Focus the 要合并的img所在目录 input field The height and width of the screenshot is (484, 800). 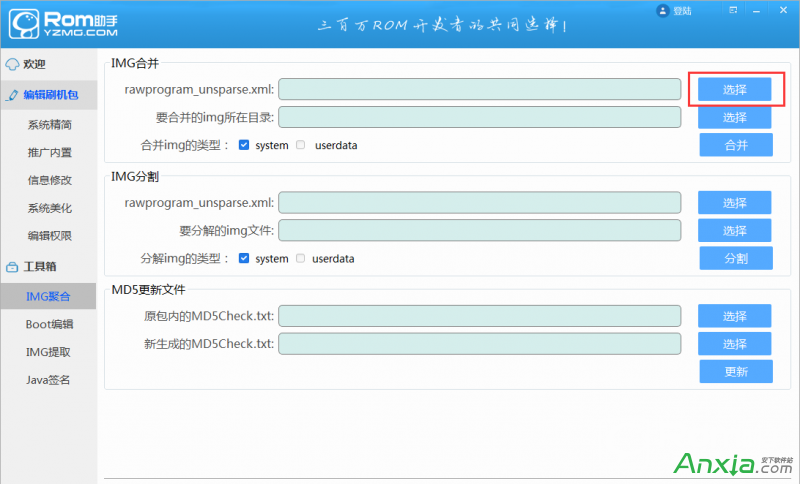(x=480, y=117)
